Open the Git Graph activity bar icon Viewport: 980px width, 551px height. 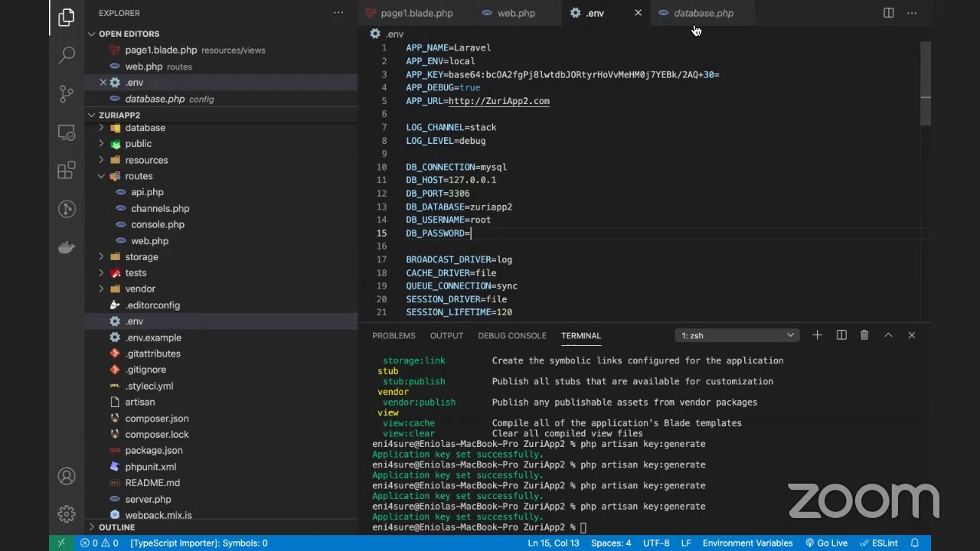pos(67,208)
